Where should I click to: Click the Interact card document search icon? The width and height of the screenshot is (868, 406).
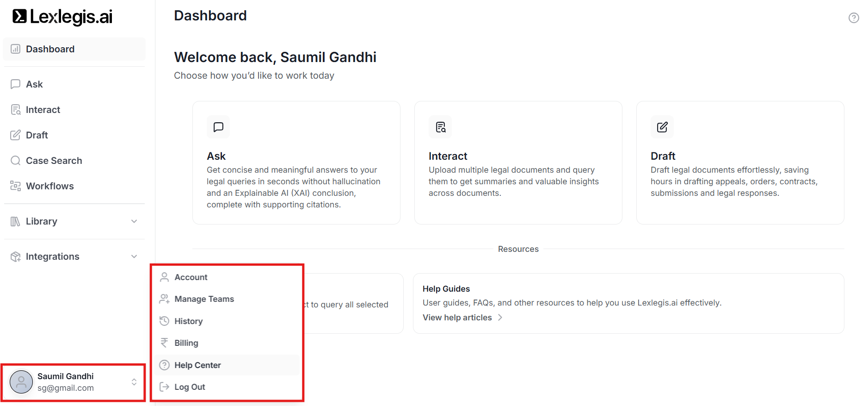[x=440, y=127]
